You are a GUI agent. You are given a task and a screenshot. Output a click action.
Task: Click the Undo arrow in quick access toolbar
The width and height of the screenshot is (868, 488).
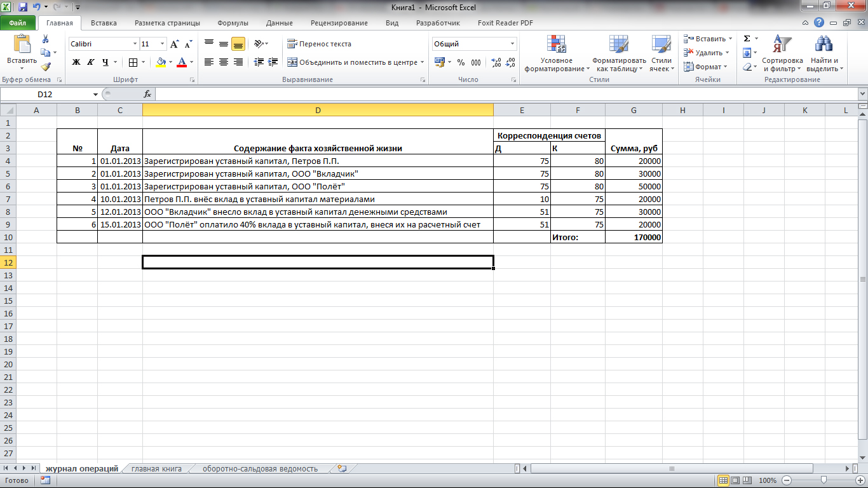click(x=37, y=8)
